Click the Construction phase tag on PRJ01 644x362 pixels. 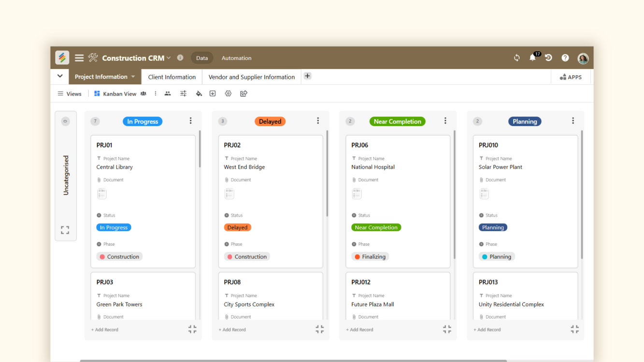[119, 257]
